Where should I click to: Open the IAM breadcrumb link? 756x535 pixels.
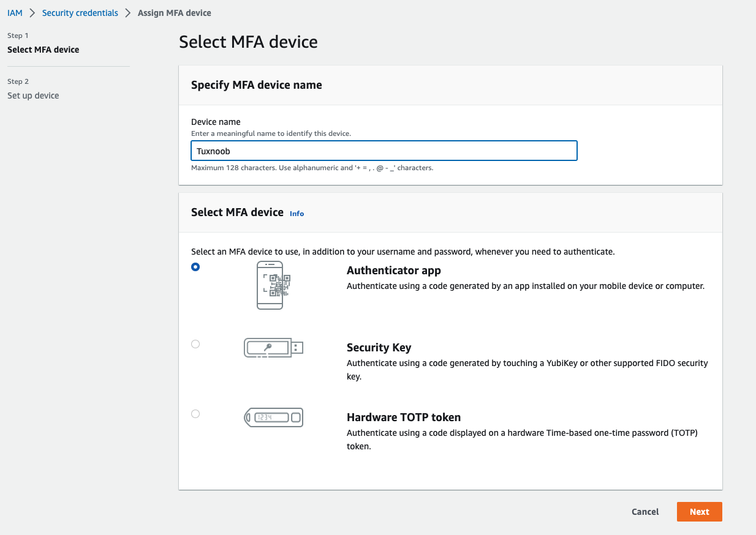[x=15, y=13]
